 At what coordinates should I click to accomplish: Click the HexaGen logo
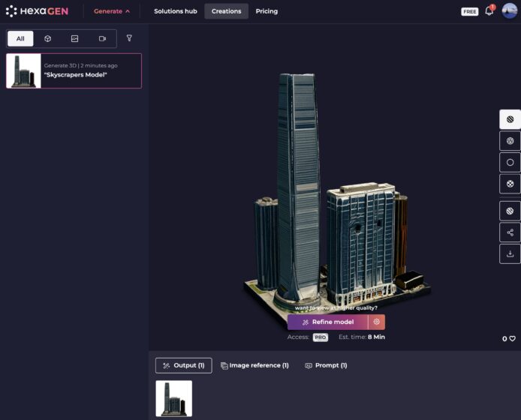tap(38, 11)
